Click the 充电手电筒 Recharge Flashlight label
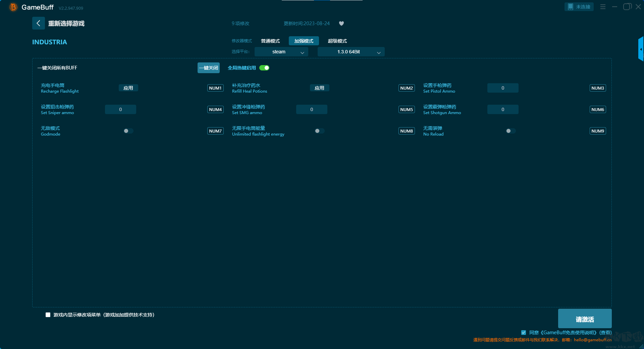This screenshot has height=349, width=644. 60,88
